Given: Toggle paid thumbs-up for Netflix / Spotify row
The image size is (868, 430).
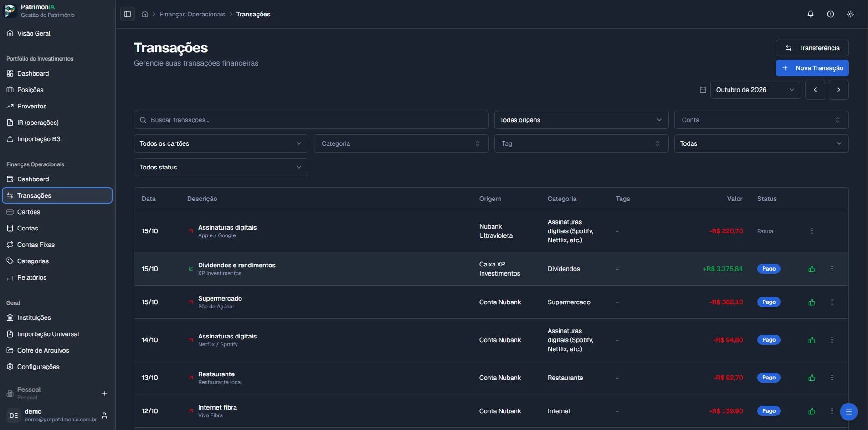Looking at the screenshot, I should click(x=812, y=340).
